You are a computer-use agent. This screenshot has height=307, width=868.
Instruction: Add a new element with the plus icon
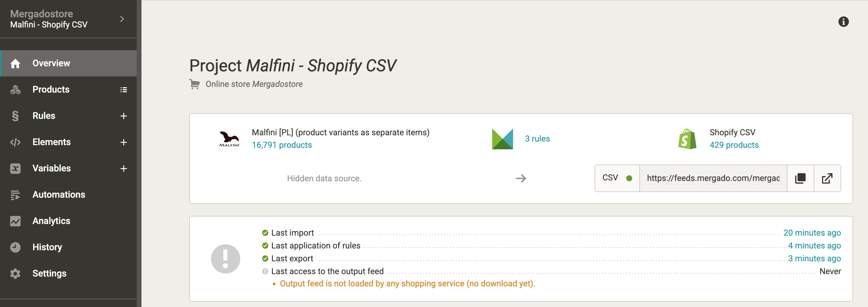click(x=124, y=142)
